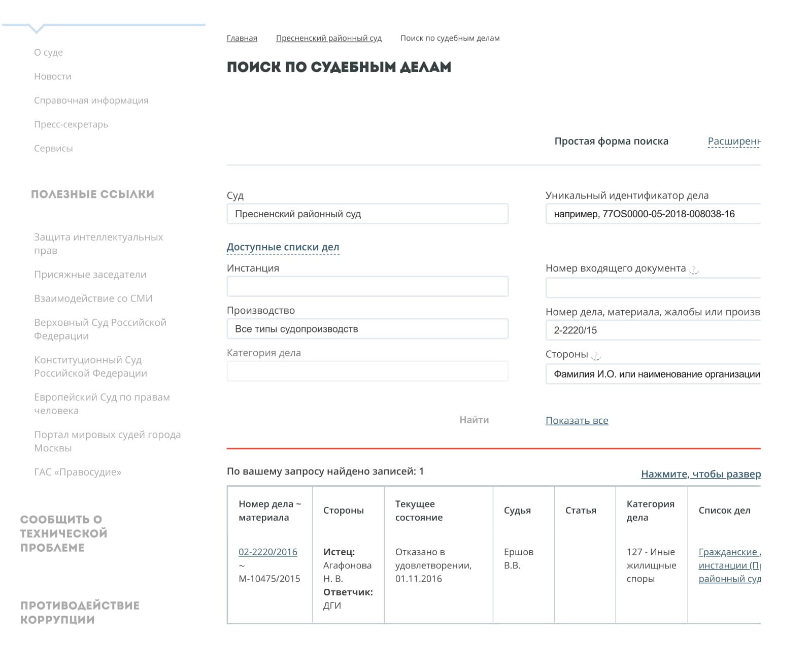810x672 pixels.
Task: Open ГАС «Правосудие» link
Action: pos(78,472)
